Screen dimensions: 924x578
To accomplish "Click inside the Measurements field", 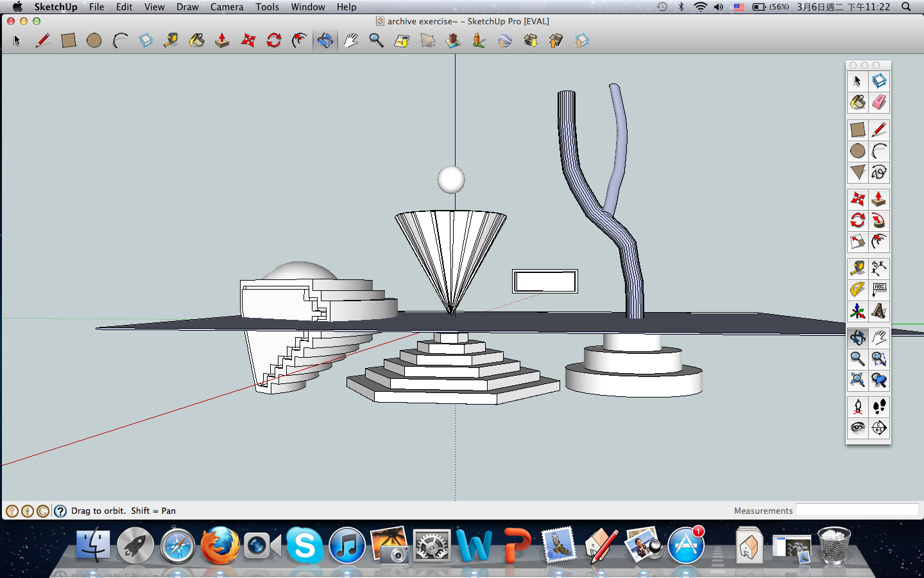I will point(857,510).
